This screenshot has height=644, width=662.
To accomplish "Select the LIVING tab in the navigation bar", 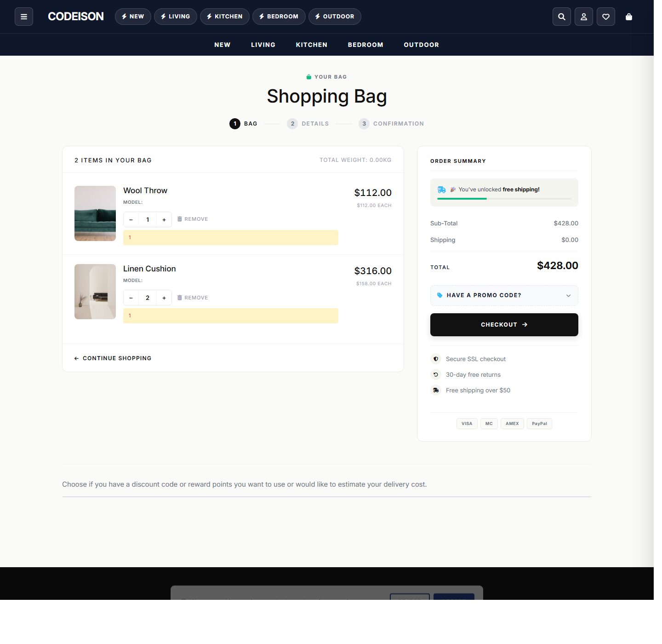I will click(x=263, y=45).
